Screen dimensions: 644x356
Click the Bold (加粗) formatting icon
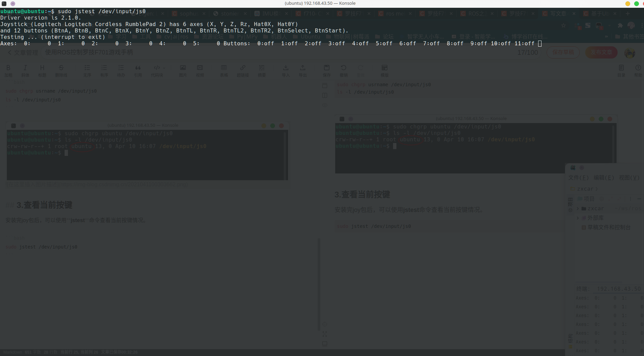(x=8, y=70)
